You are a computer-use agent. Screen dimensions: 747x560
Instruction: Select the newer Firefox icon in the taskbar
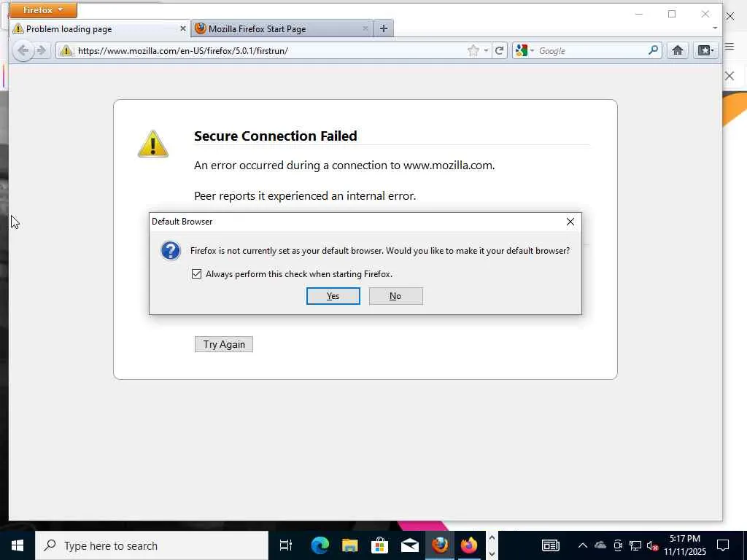tap(469, 545)
